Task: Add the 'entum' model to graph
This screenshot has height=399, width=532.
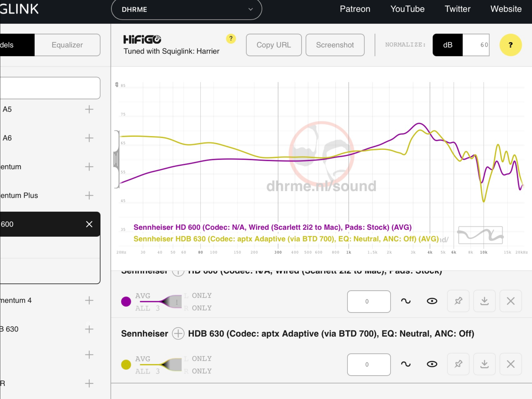Action: coord(89,167)
